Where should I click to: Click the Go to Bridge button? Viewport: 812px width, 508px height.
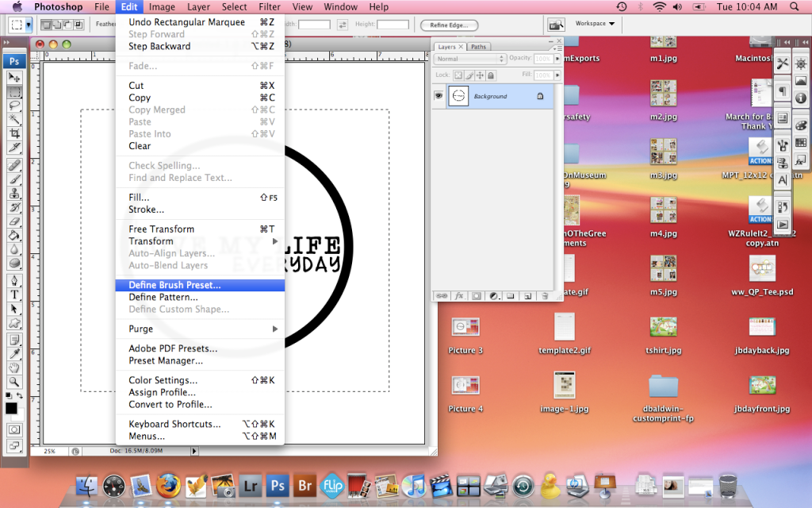click(556, 25)
